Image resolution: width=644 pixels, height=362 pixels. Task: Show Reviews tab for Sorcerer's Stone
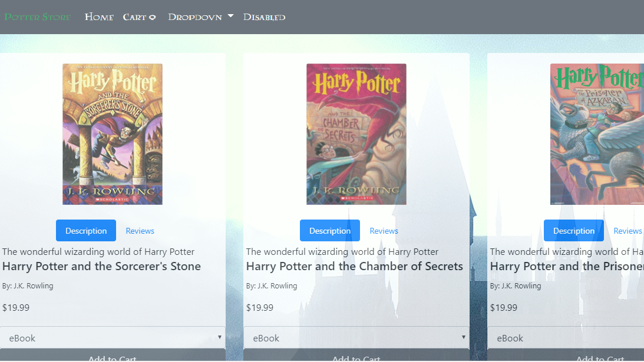(140, 231)
